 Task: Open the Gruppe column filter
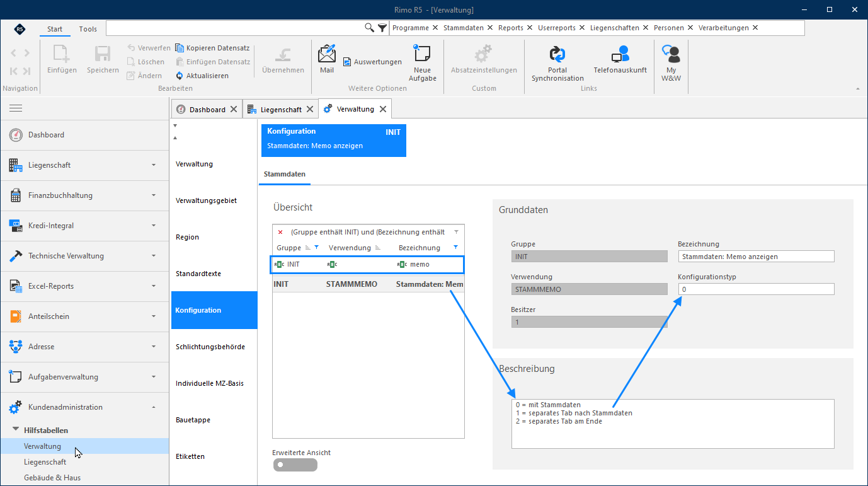pyautogui.click(x=317, y=248)
